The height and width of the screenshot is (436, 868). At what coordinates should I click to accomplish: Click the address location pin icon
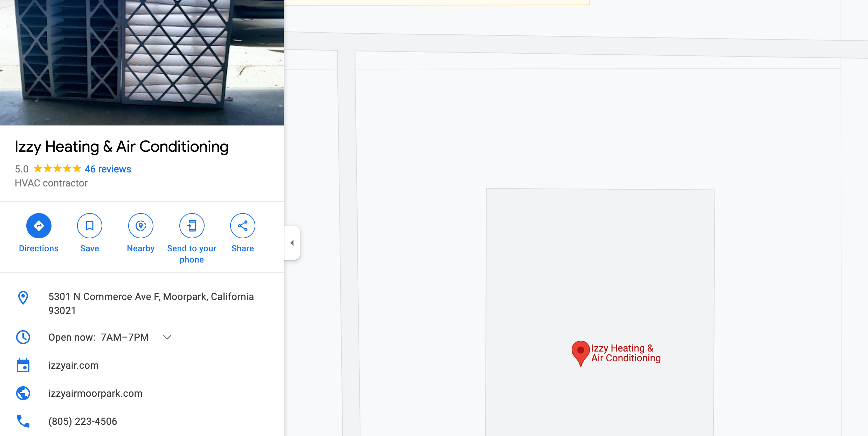(23, 298)
